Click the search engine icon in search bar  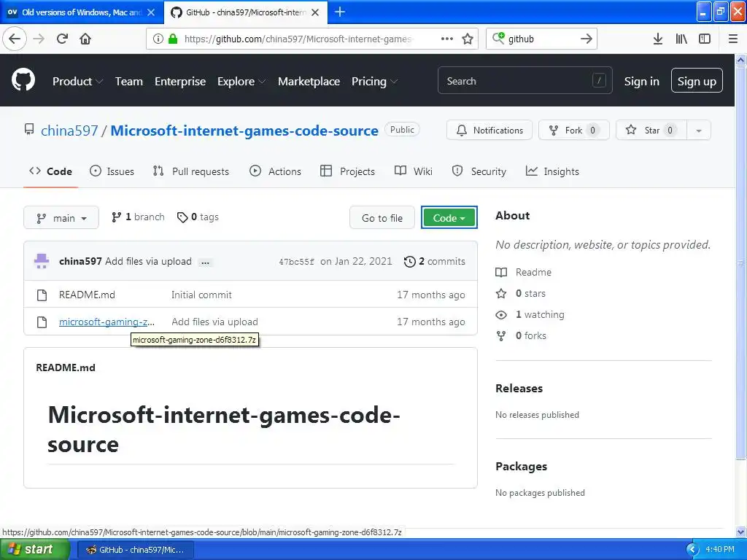[x=498, y=38]
